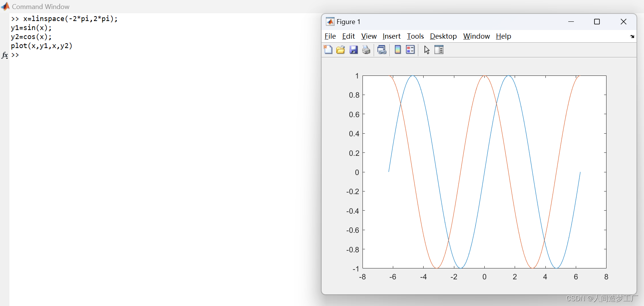Print the figure with the printer icon

point(366,50)
